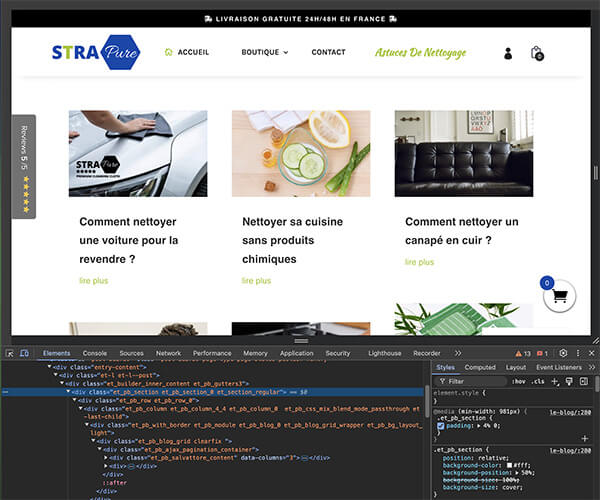600x500 pixels.
Task: Toggle the padding property checkbox
Action: (440, 426)
